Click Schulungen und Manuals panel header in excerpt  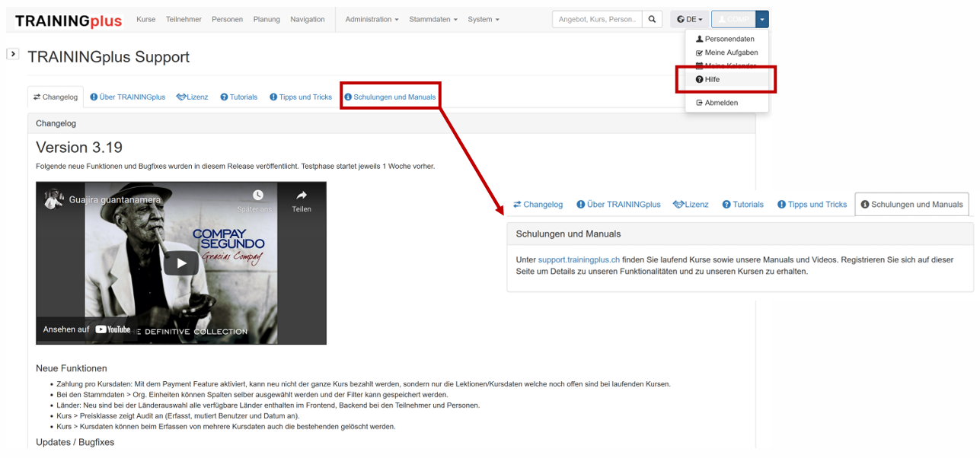(x=740, y=234)
